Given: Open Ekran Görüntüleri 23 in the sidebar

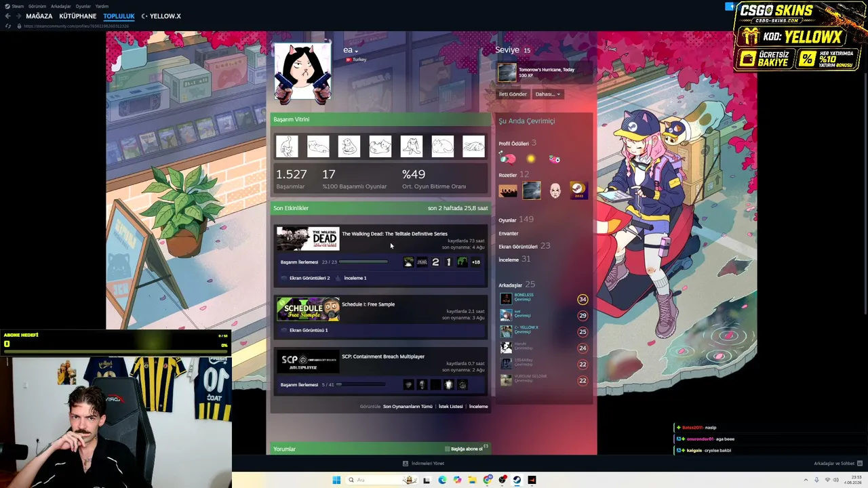Looking at the screenshot, I should (524, 247).
